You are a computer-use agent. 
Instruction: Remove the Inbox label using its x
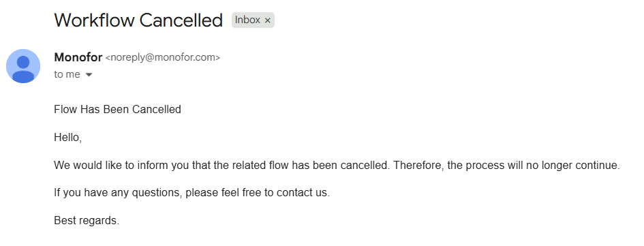267,20
